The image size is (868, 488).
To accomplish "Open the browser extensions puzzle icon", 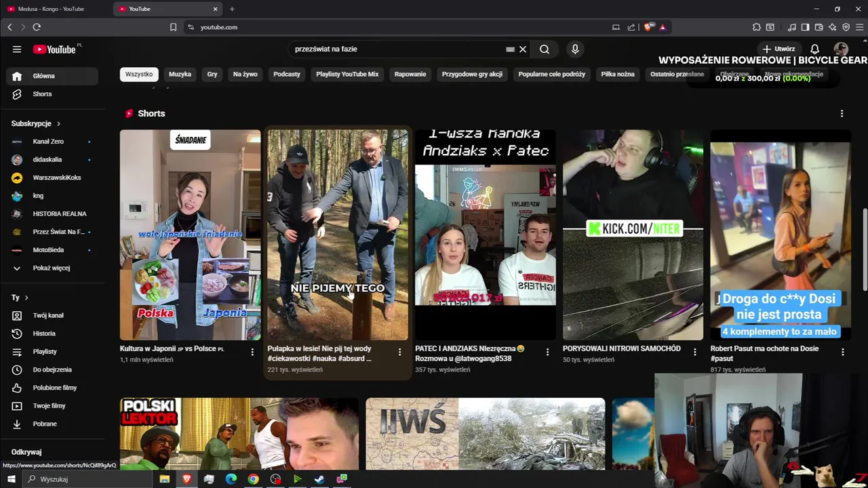I will click(757, 27).
